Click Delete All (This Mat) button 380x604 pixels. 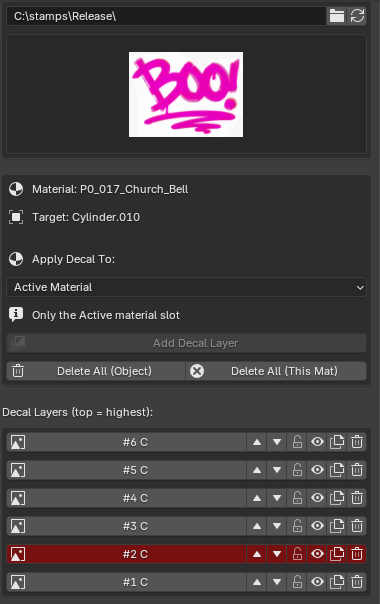click(x=276, y=371)
